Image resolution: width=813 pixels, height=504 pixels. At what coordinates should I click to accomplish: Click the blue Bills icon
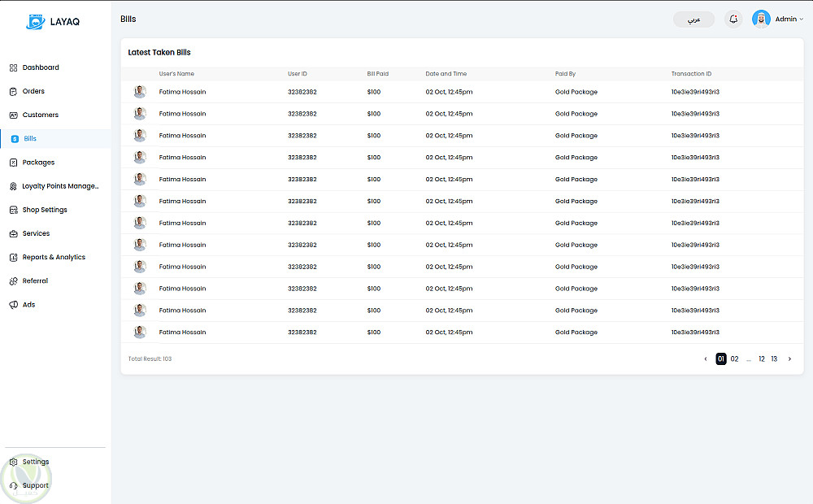point(15,139)
